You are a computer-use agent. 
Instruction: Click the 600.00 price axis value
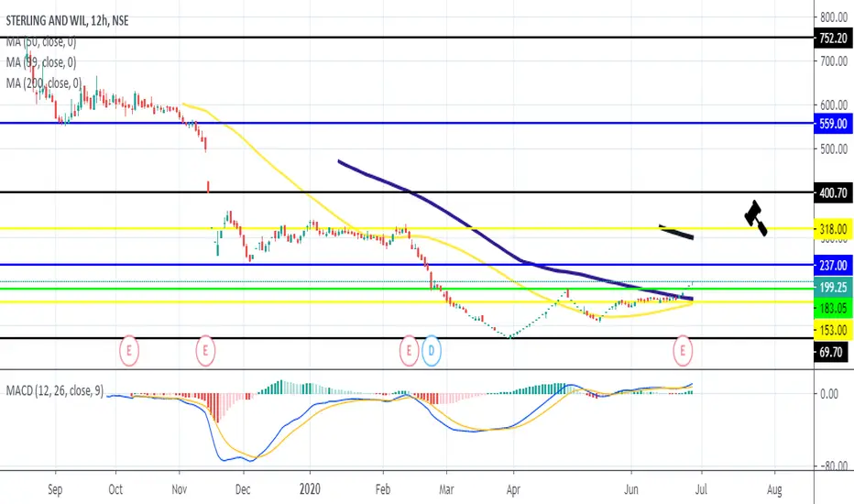[834, 104]
